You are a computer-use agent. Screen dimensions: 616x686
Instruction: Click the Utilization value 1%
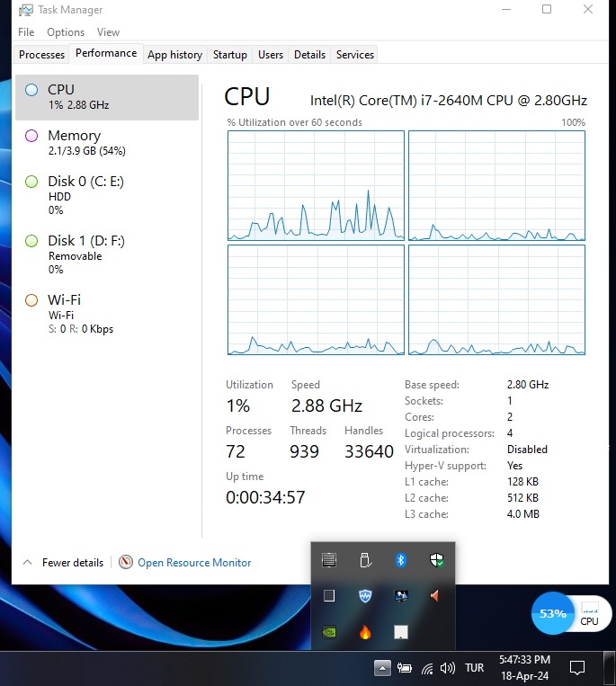pyautogui.click(x=238, y=405)
